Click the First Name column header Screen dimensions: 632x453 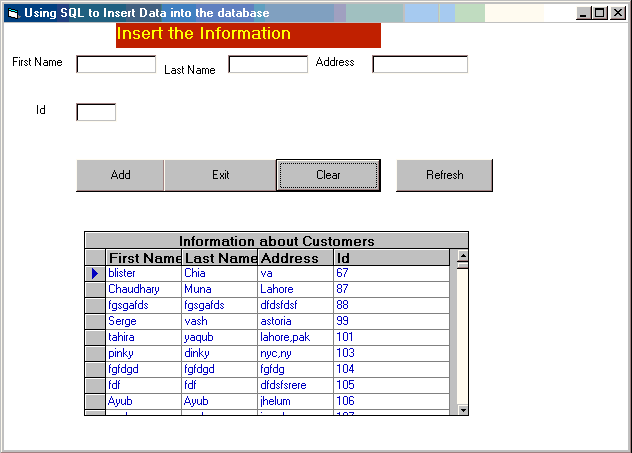pyautogui.click(x=144, y=258)
